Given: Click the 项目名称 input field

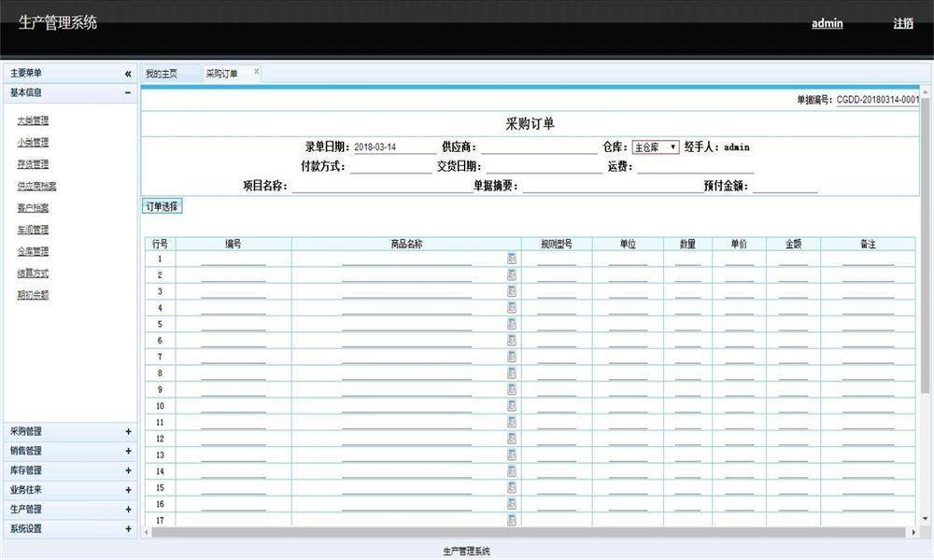Looking at the screenshot, I should pyautogui.click(x=382, y=187).
